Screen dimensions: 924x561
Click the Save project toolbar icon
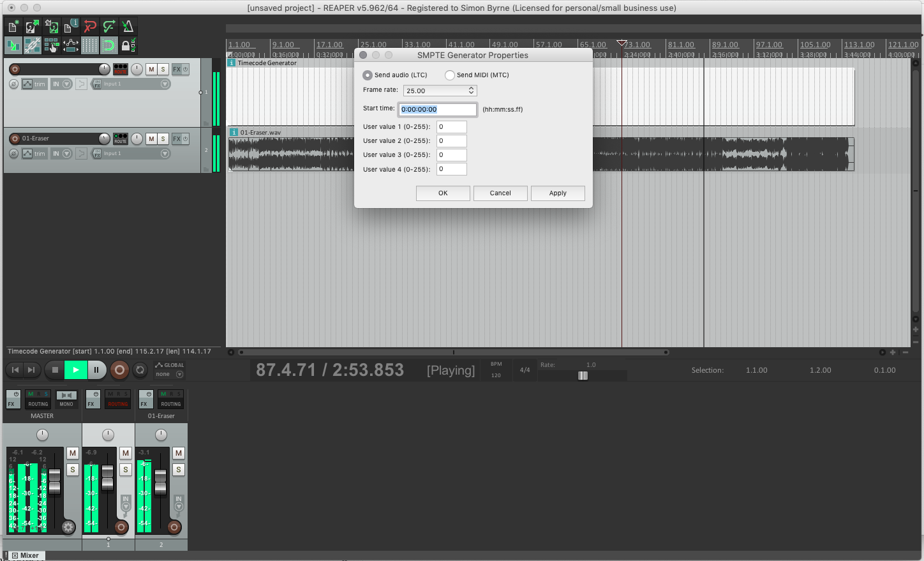[x=51, y=26]
